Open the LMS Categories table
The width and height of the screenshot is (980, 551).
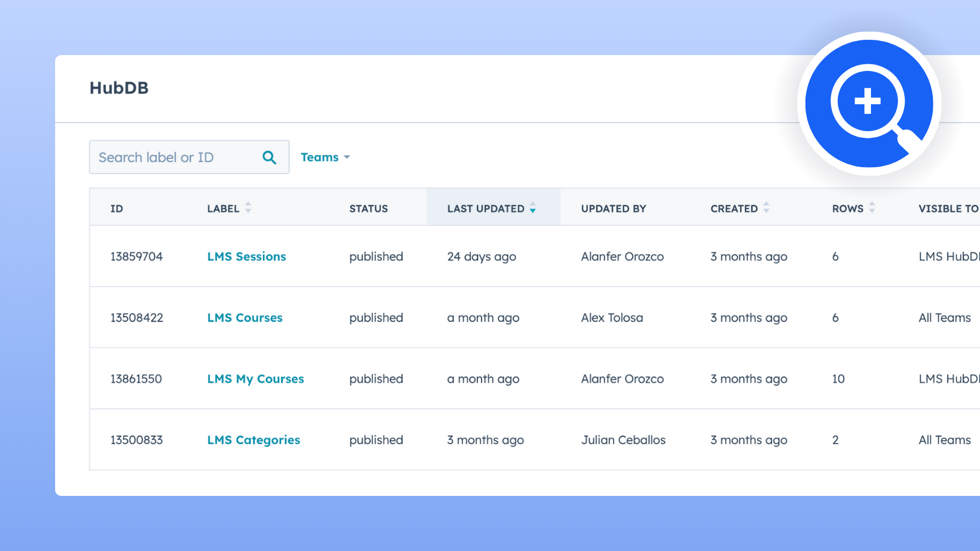pyautogui.click(x=254, y=440)
